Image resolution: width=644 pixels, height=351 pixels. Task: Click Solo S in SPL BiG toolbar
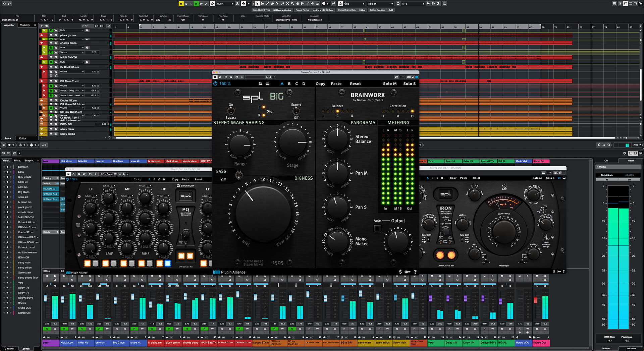(409, 84)
